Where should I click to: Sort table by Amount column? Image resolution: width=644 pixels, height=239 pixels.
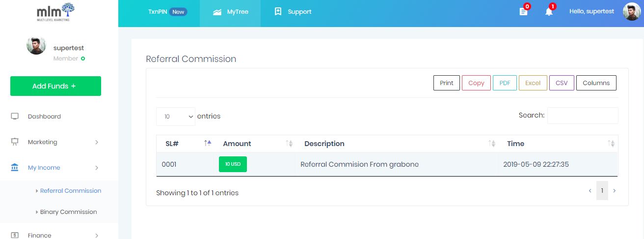(x=290, y=144)
